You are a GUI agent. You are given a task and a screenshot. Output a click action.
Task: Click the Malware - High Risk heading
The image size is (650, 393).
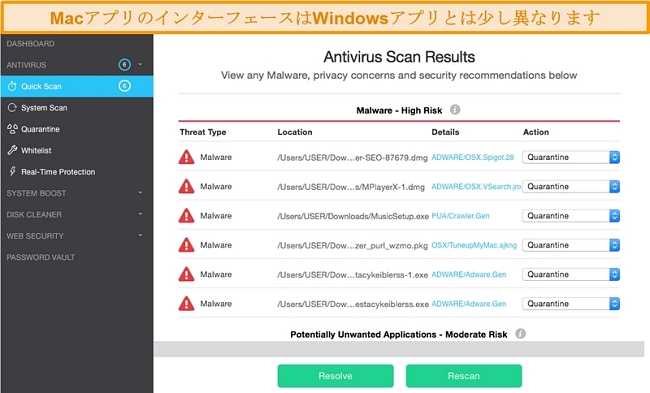pyautogui.click(x=399, y=110)
